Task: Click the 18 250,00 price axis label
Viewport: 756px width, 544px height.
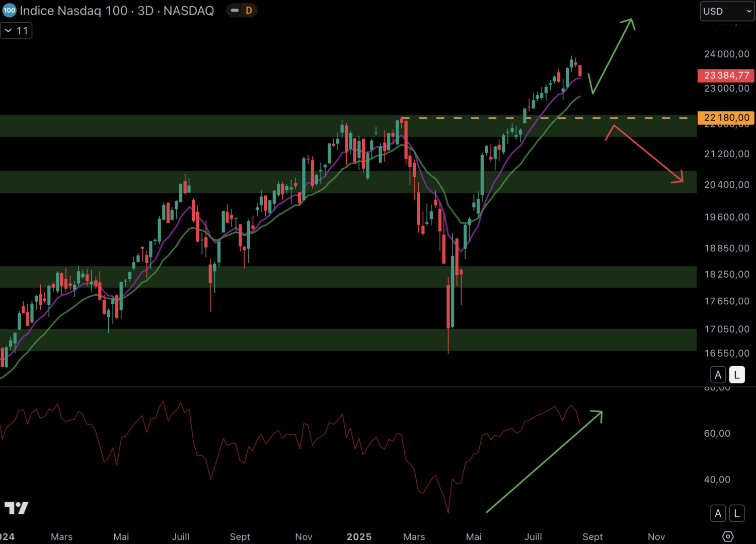Action: tap(727, 275)
